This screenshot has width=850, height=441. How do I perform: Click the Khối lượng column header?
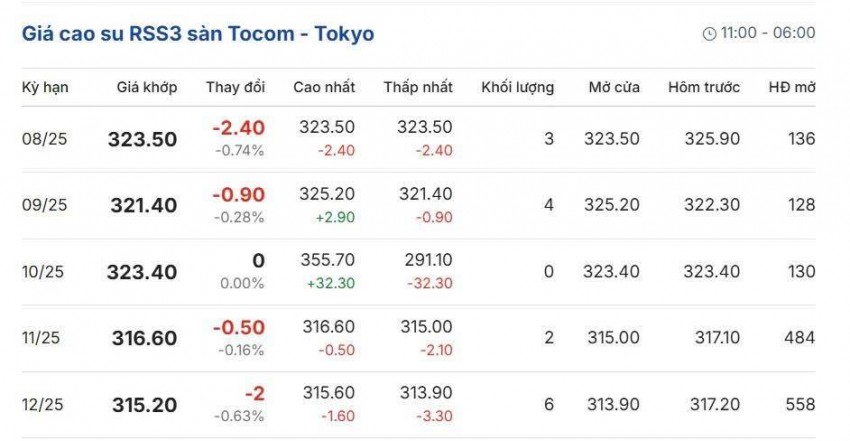click(x=517, y=87)
